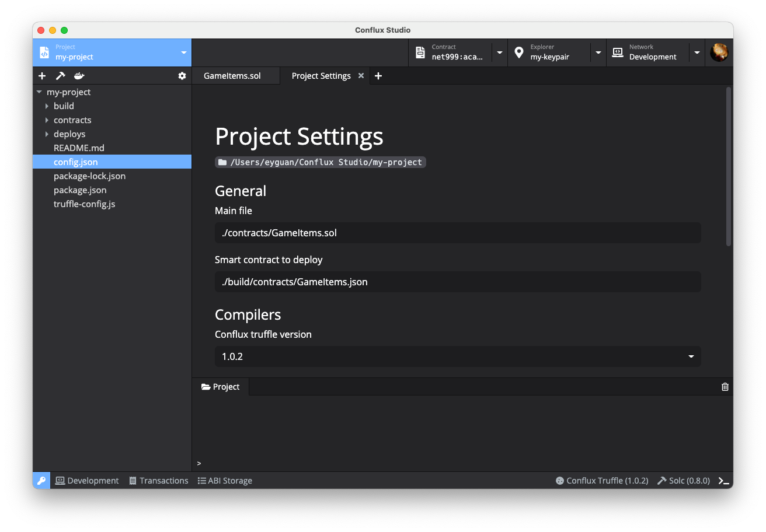Open the user avatar profile

(x=719, y=52)
